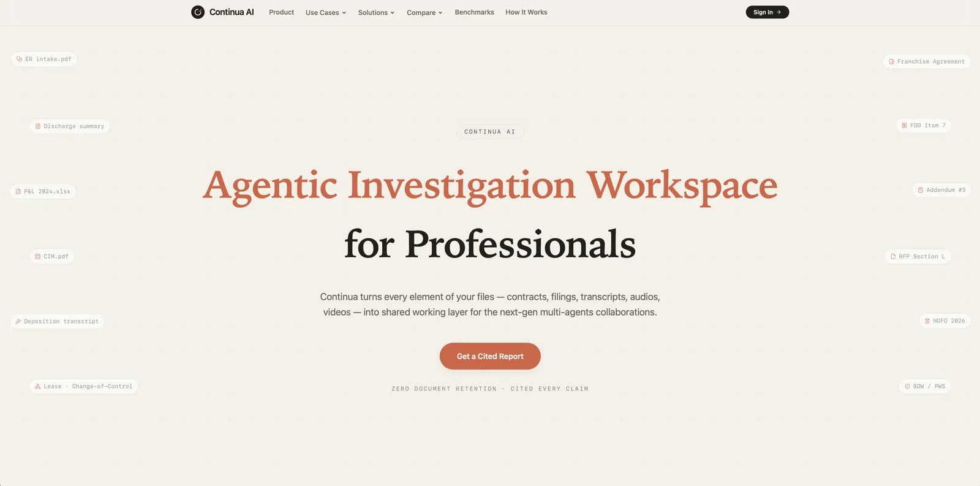Click the Sign In button
Viewport: 980px width, 486px height.
coord(767,12)
